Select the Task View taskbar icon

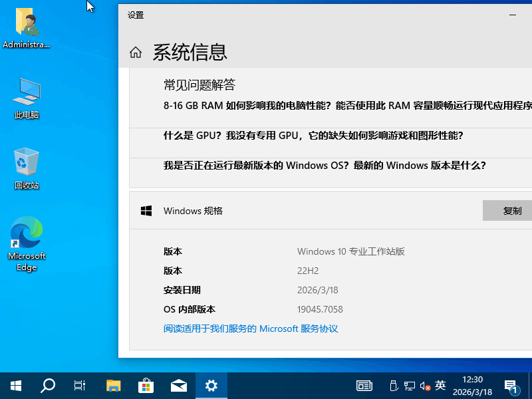(x=79, y=385)
